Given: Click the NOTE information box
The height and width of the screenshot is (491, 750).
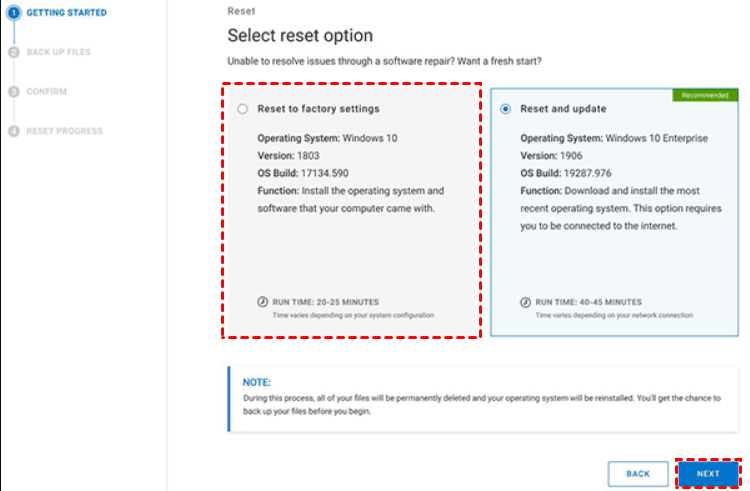Looking at the screenshot, I should 483,397.
